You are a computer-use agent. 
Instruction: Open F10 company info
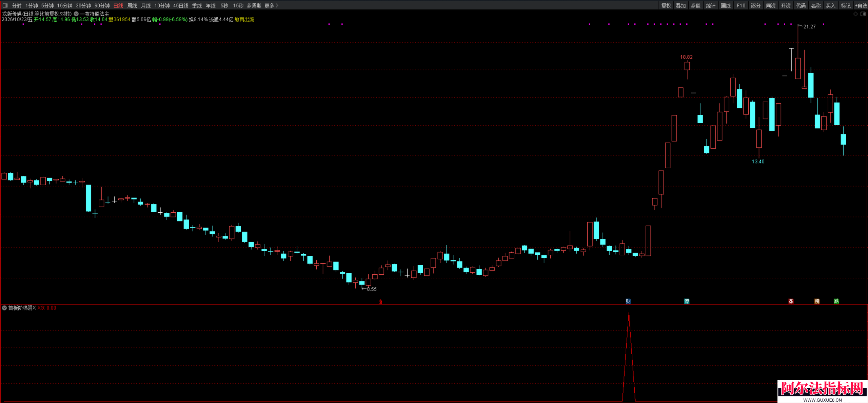pyautogui.click(x=741, y=5)
